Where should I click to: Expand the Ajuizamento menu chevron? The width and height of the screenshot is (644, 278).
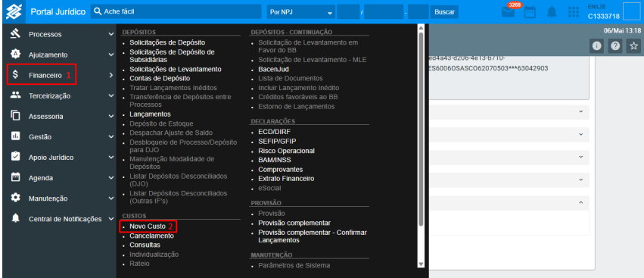click(110, 55)
